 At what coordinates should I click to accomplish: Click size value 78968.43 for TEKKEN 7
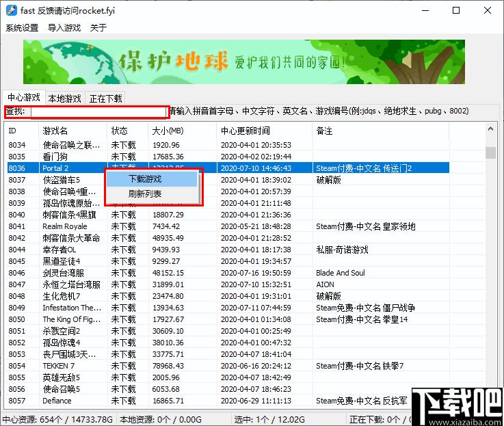[168, 366]
